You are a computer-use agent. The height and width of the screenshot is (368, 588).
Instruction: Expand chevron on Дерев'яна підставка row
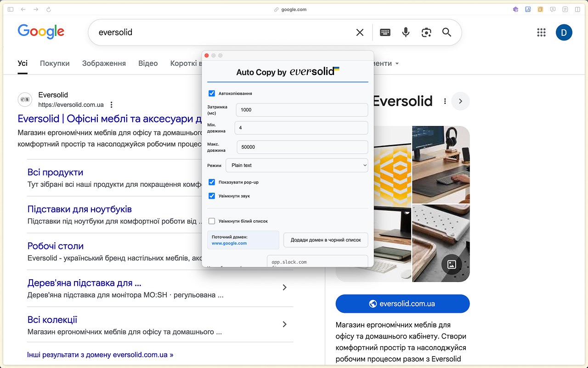[x=284, y=287]
